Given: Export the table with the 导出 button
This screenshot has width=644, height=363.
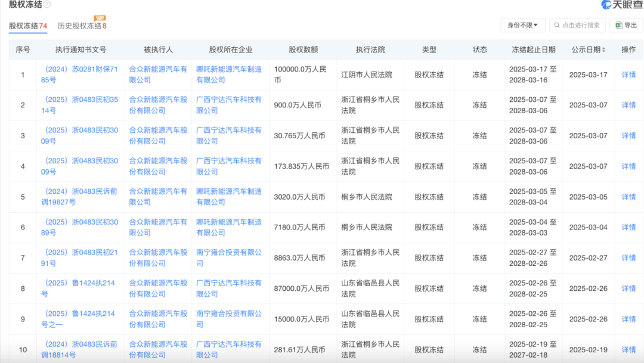Looking at the screenshot, I should point(626,26).
